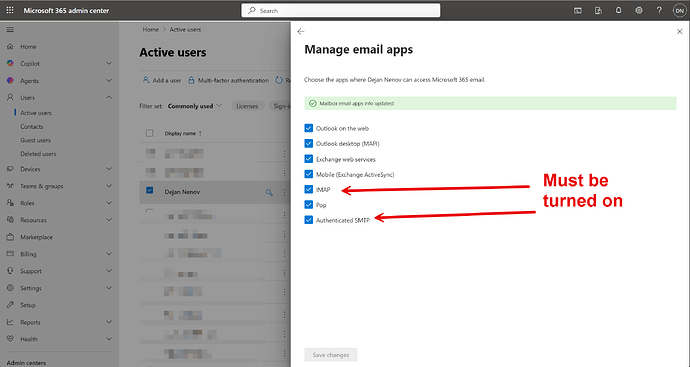Open the Cloud Shell icon in header
This screenshot has height=367, width=690.
click(x=578, y=11)
